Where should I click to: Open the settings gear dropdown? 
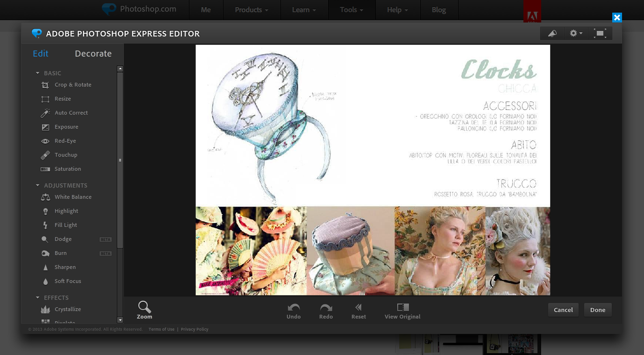pos(576,33)
